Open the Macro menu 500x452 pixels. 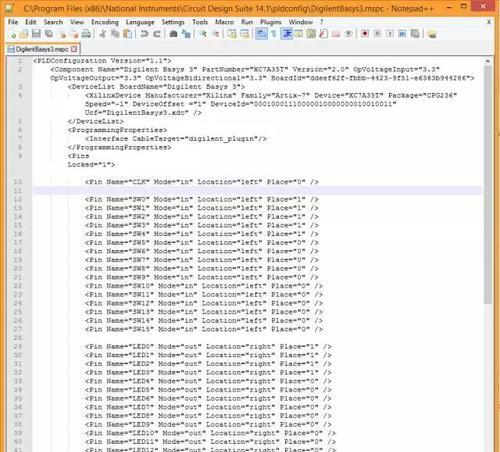[224, 22]
